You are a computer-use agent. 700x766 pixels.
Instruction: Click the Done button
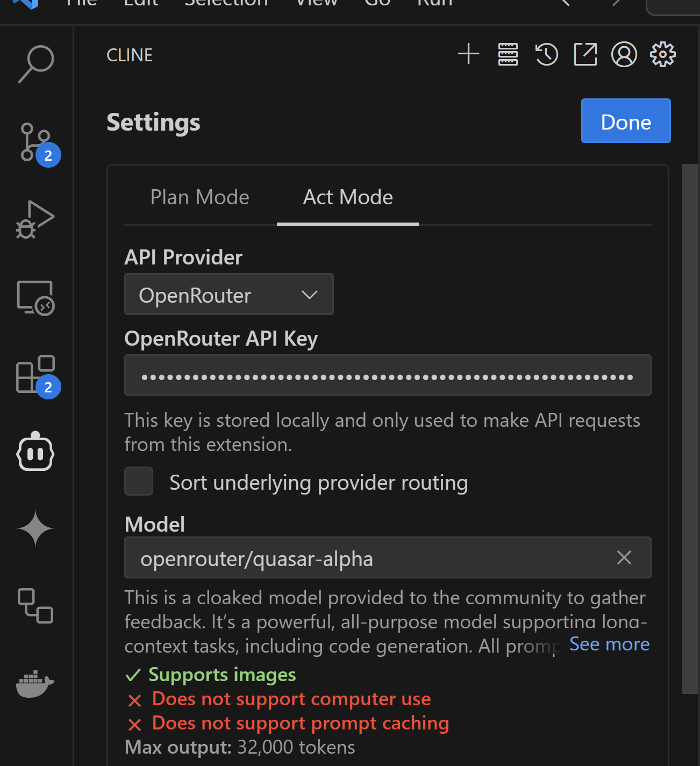pos(626,121)
